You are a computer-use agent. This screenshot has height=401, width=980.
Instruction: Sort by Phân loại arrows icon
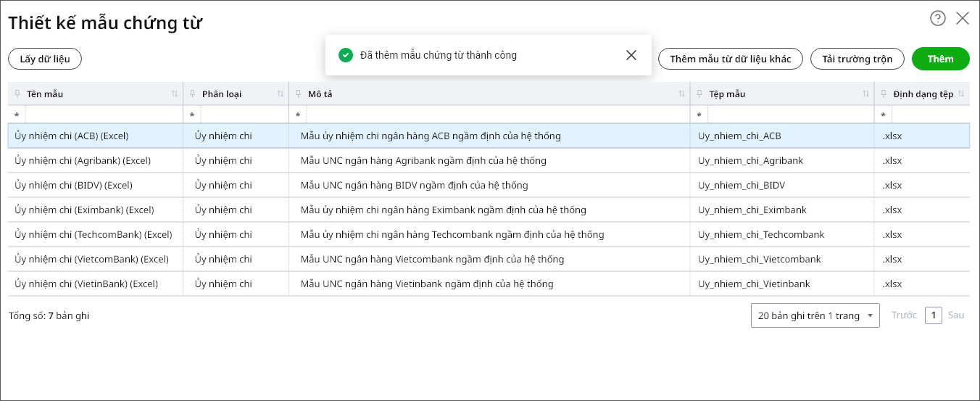281,94
